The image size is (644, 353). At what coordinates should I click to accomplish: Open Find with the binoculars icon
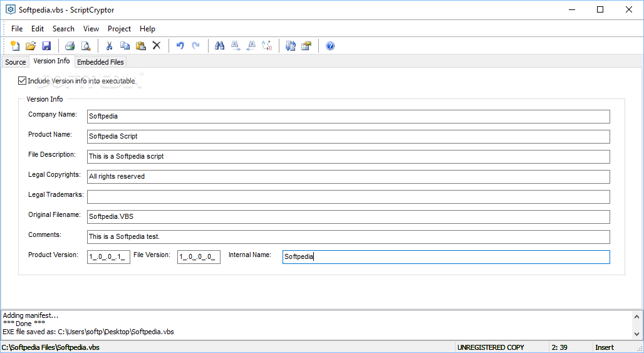click(x=220, y=46)
